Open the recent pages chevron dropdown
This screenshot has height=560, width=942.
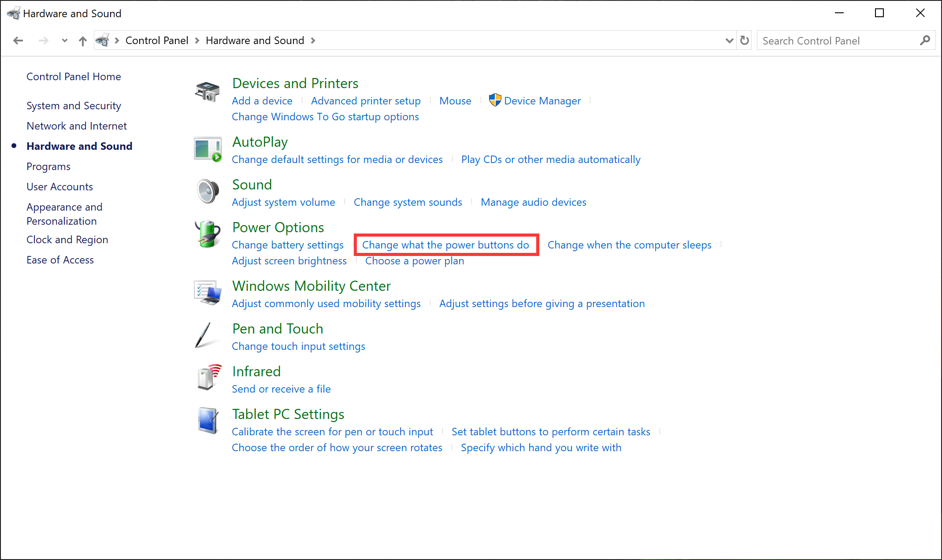coord(64,40)
